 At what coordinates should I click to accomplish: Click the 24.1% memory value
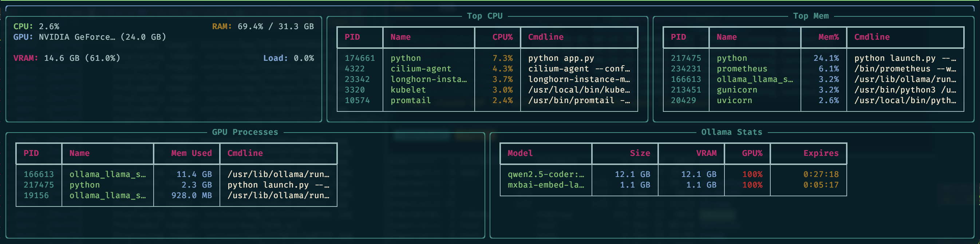pyautogui.click(x=826, y=58)
